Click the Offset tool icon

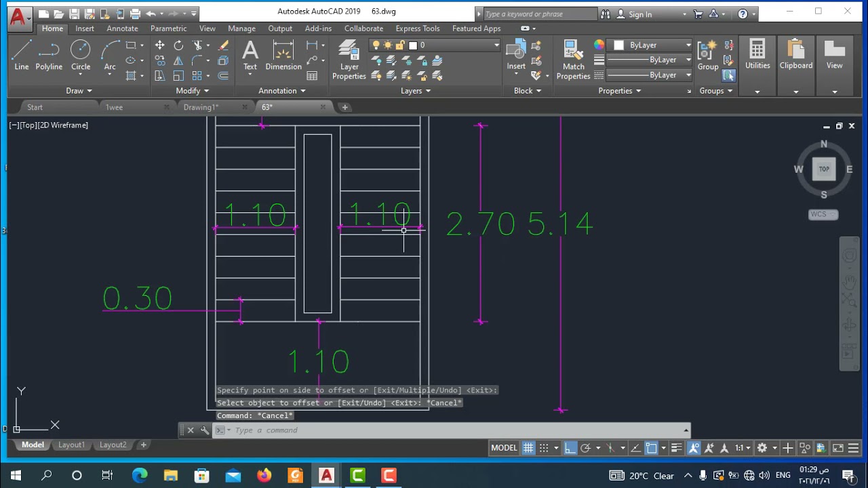point(223,76)
